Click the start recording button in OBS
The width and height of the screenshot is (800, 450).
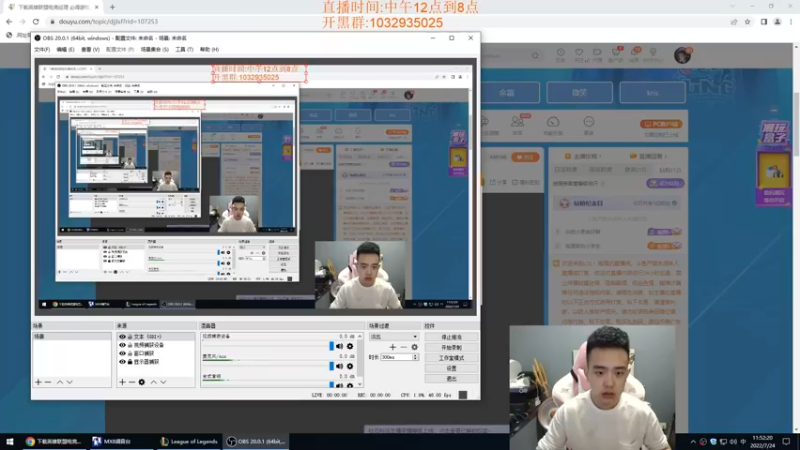click(451, 347)
